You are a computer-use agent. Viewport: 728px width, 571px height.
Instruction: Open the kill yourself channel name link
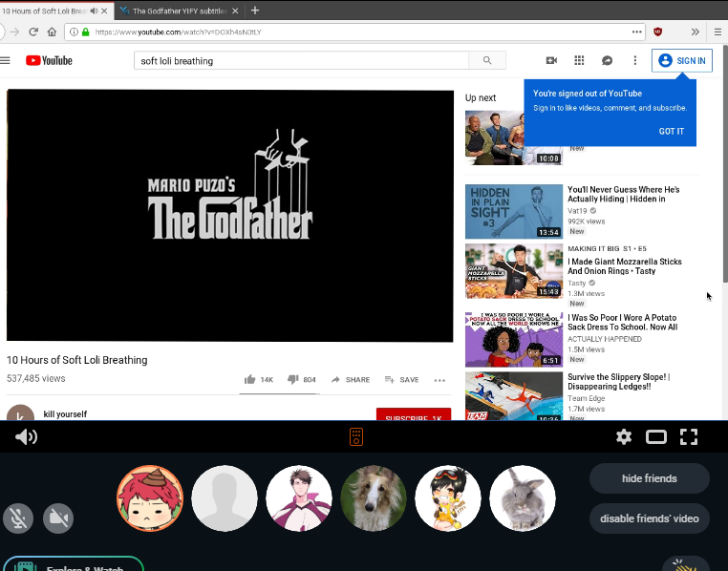tap(65, 413)
